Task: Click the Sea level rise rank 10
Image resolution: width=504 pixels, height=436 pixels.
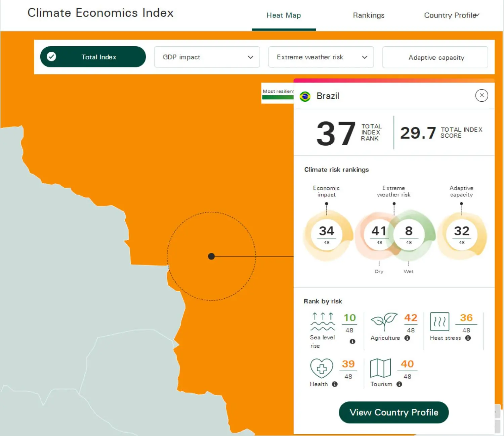Action: click(349, 318)
